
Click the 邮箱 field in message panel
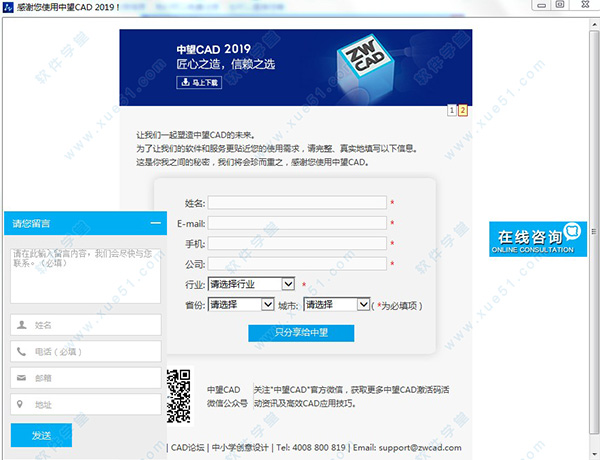(x=86, y=378)
